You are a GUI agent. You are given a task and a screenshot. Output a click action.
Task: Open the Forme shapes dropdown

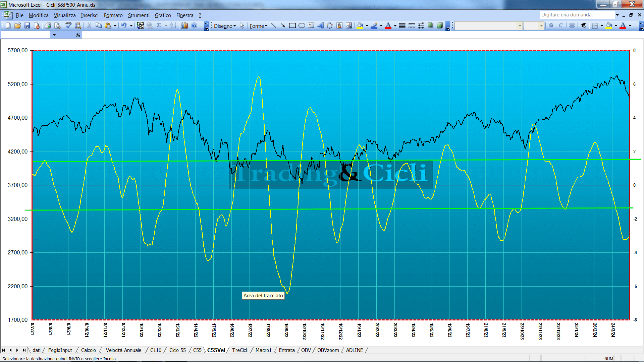click(258, 26)
